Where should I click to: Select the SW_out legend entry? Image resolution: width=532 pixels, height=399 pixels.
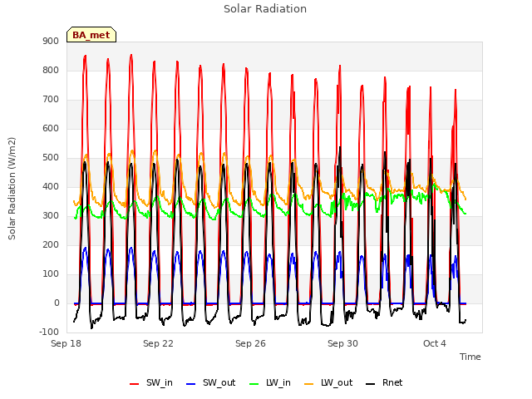click(211, 382)
